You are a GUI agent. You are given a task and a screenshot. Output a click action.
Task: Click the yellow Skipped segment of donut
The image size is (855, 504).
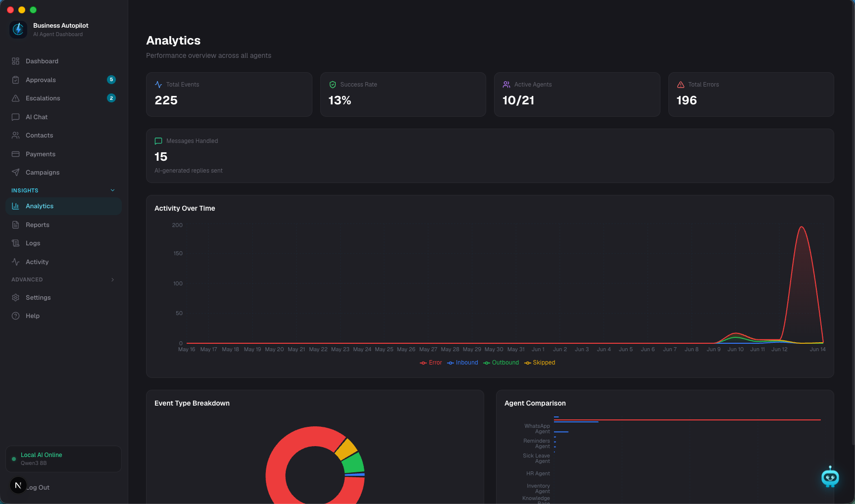click(346, 449)
